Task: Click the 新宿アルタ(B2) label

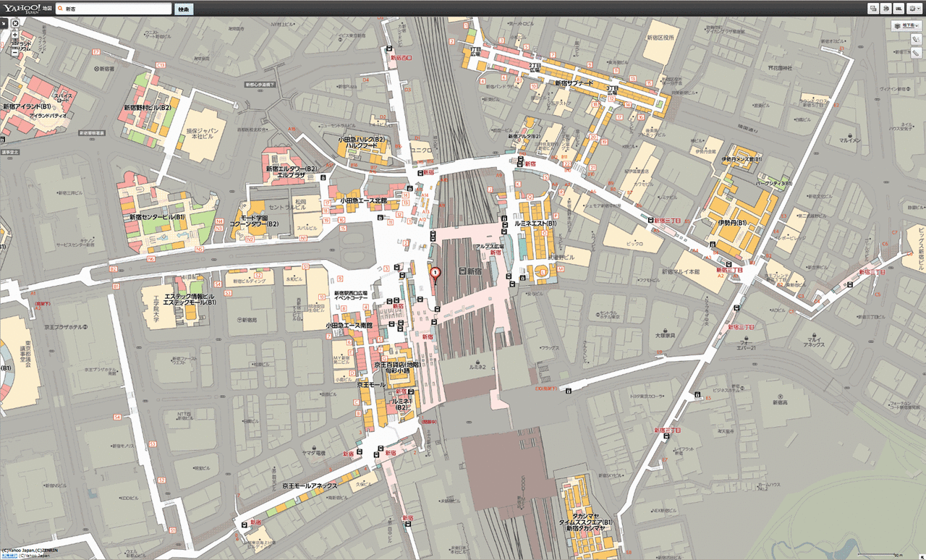Action: tap(525, 136)
